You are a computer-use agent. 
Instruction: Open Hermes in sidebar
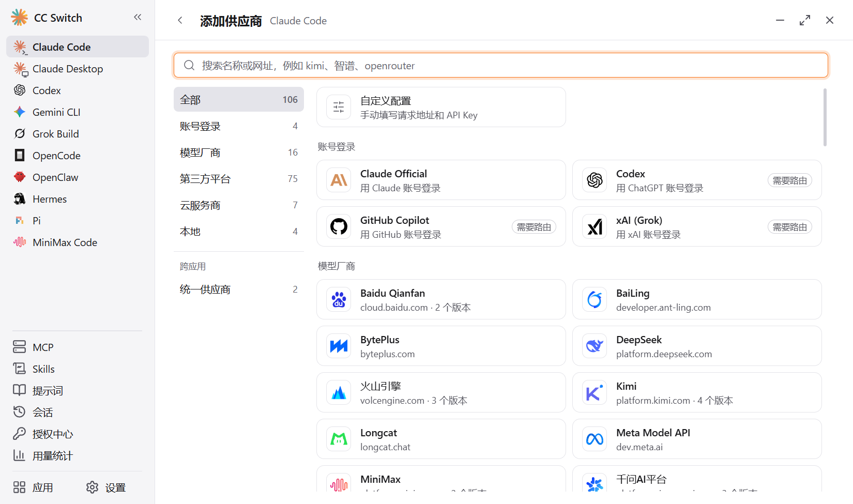click(x=78, y=199)
